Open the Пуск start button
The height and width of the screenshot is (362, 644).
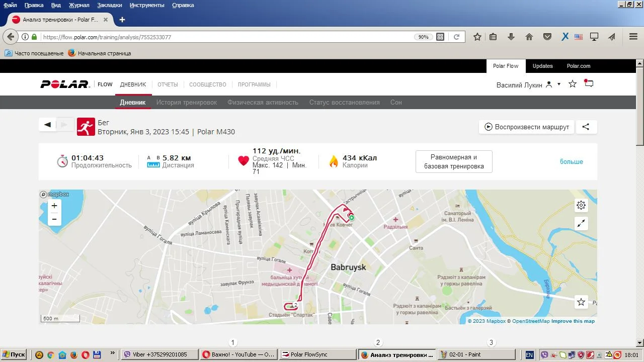point(14,354)
